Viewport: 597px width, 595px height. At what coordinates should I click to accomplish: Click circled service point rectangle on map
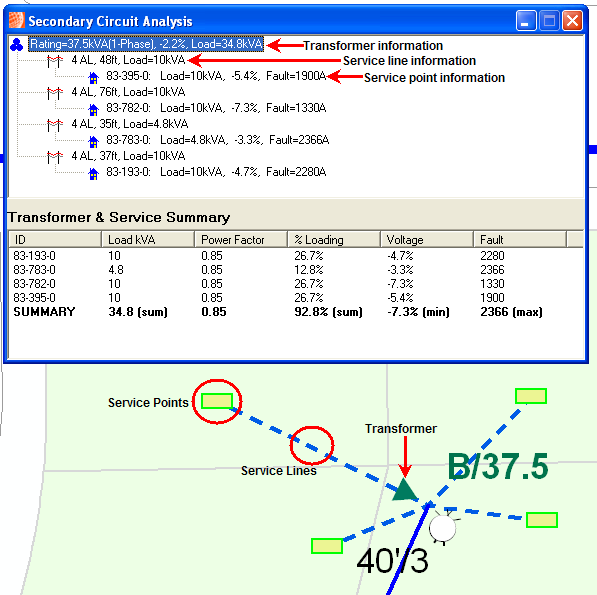[x=217, y=401]
